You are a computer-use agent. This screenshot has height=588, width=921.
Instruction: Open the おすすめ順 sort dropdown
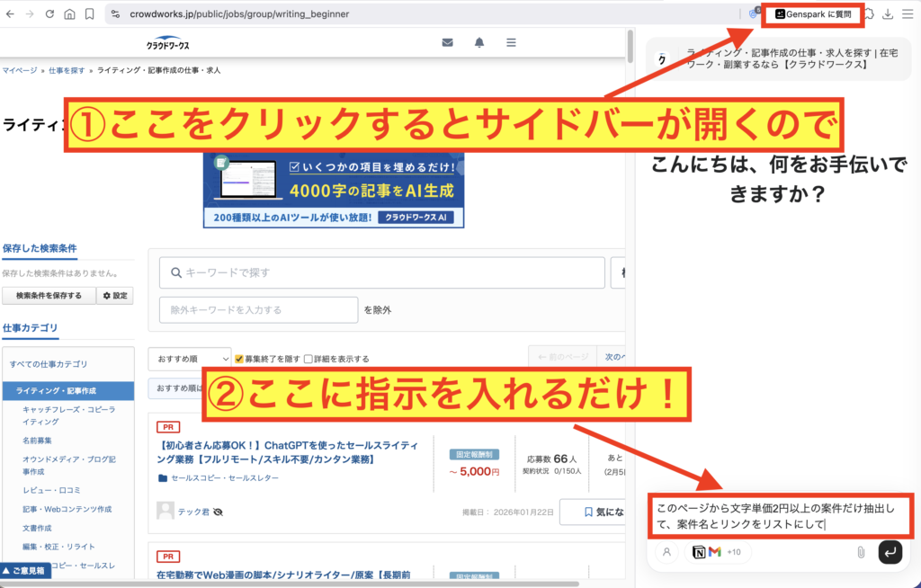190,359
